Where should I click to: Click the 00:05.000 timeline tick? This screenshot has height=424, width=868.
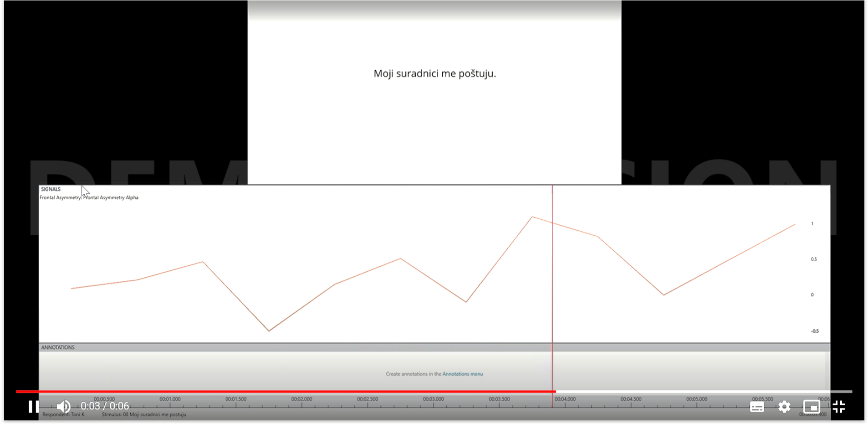tap(697, 399)
